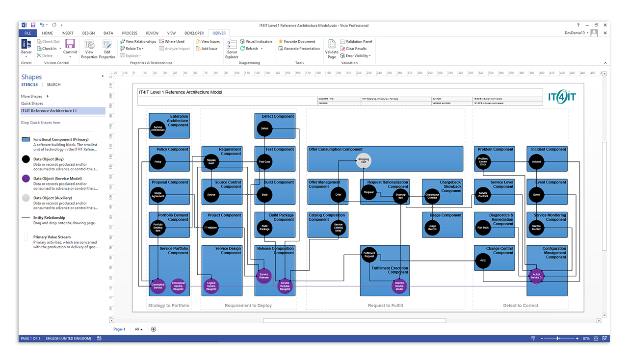Image resolution: width=628 pixels, height=364 pixels.
Task: Switch to the HOME tab
Action: [x=48, y=33]
